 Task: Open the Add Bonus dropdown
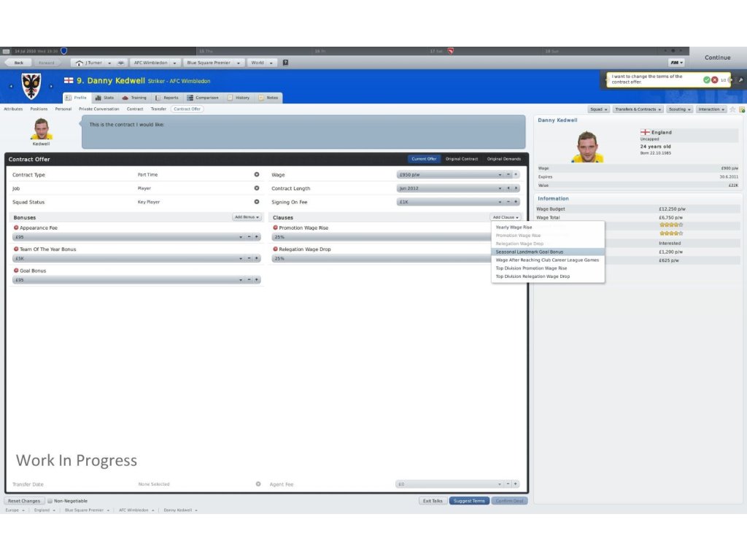pyautogui.click(x=247, y=217)
